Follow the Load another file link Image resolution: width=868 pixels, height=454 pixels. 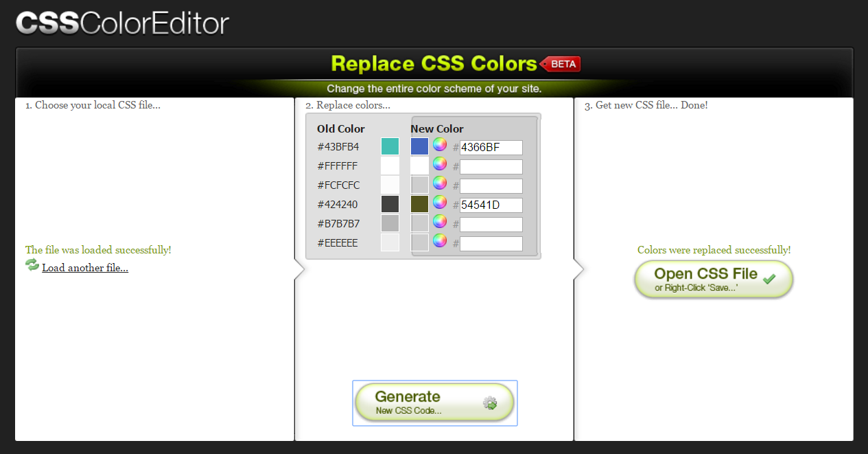[x=85, y=268]
